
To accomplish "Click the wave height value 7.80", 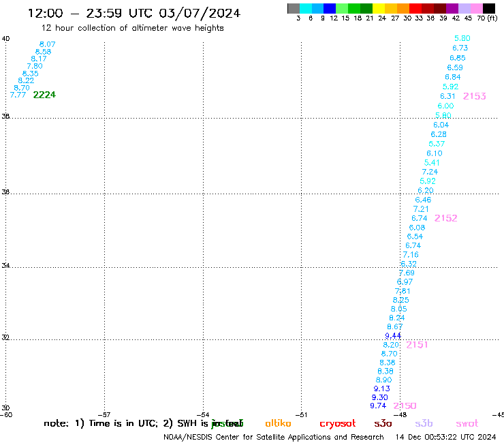I will (35, 66).
